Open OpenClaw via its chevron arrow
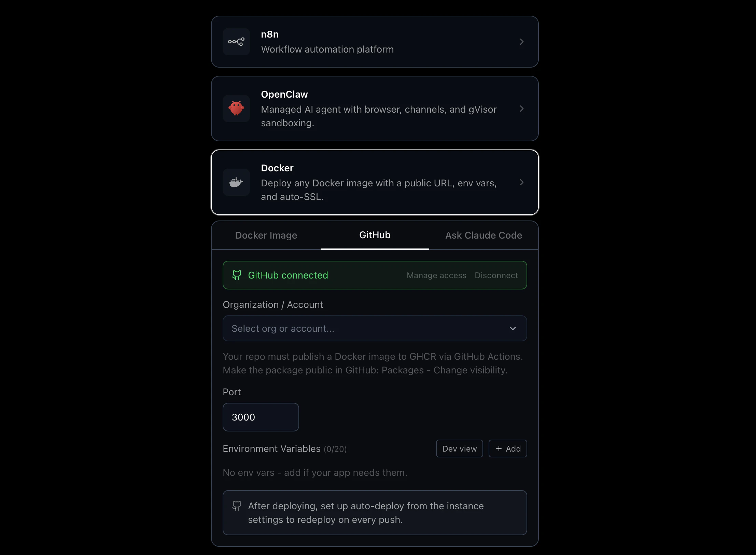756x555 pixels. (521, 109)
